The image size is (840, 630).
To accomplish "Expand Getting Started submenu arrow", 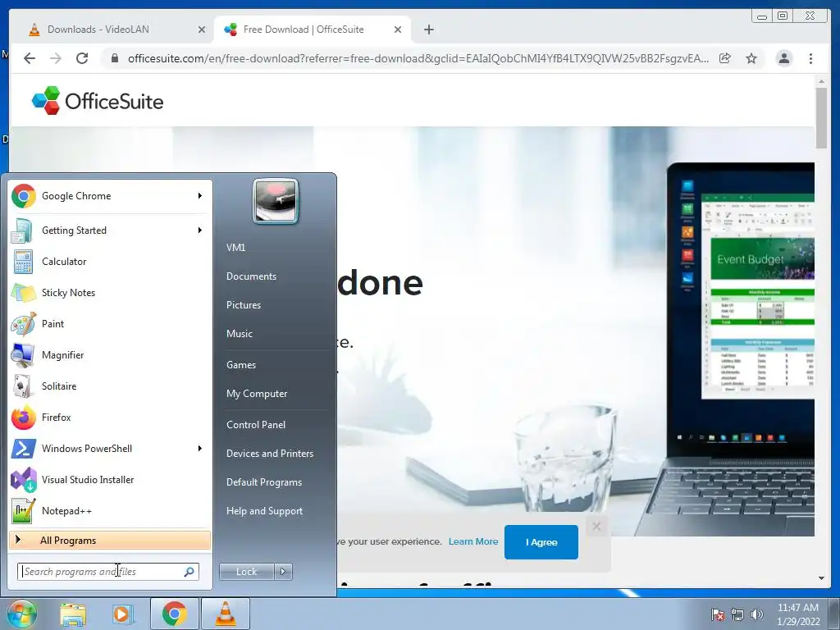I will click(200, 231).
